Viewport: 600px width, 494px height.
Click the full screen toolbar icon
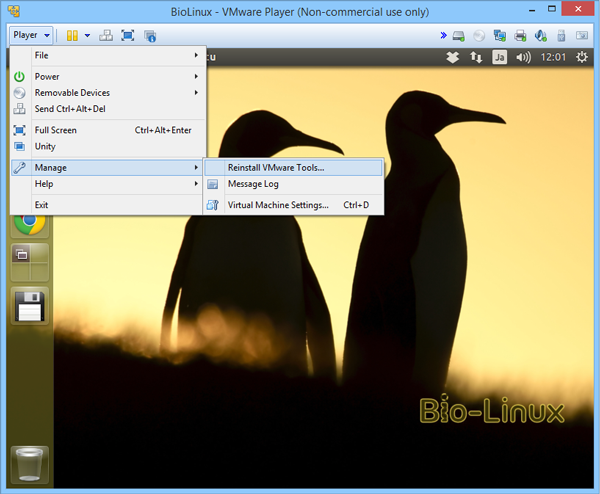[x=127, y=36]
